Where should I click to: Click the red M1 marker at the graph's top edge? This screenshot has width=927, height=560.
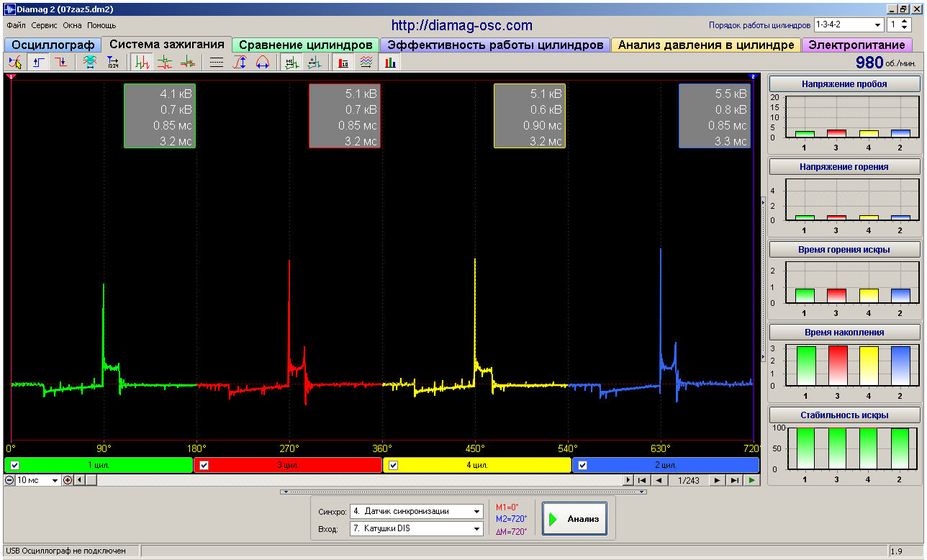click(11, 76)
